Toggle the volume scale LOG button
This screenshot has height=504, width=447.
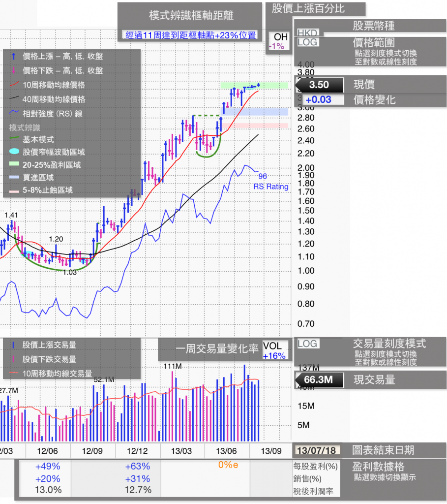click(307, 344)
